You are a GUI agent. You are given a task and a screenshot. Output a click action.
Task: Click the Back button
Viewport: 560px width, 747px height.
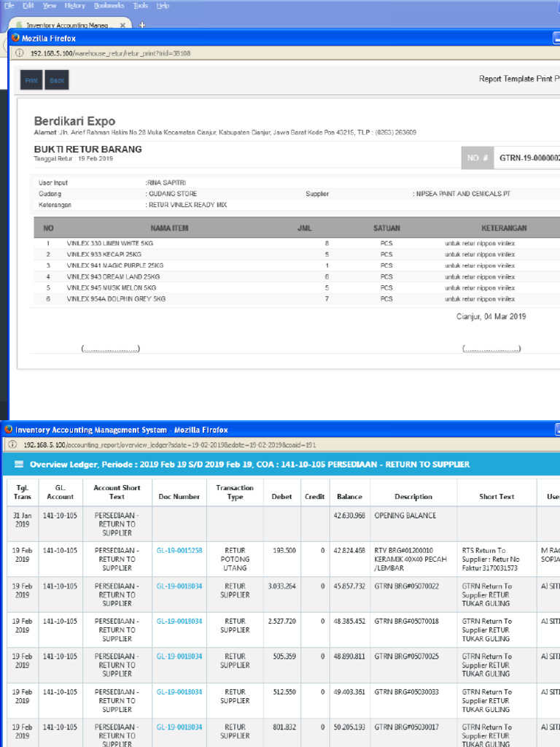pos(57,80)
